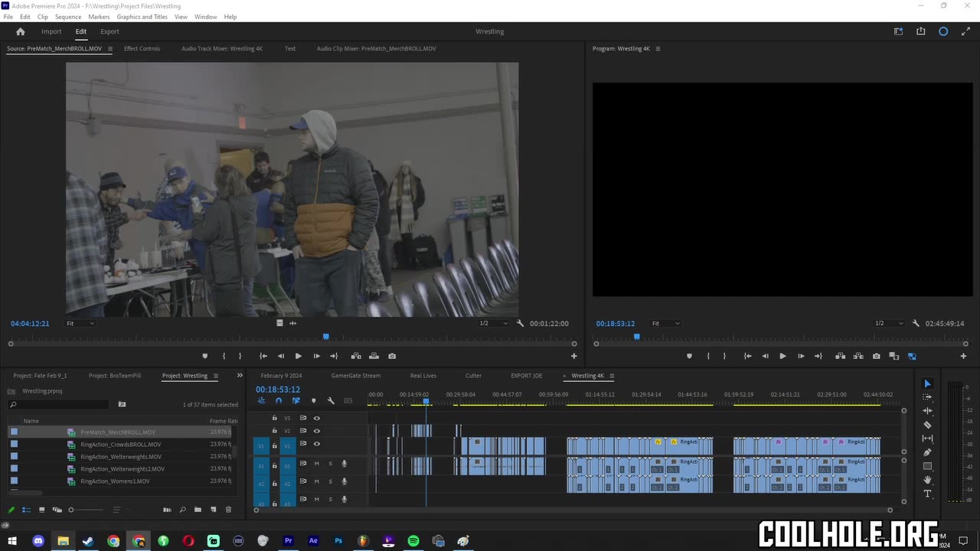The height and width of the screenshot is (551, 980).
Task: Play the Program monitor sequence
Action: pyautogui.click(x=782, y=356)
